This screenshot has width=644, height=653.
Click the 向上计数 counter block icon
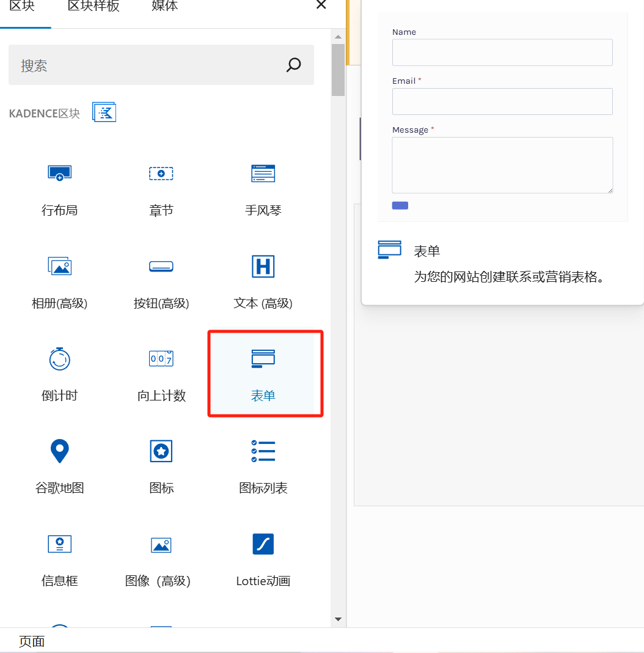click(161, 359)
